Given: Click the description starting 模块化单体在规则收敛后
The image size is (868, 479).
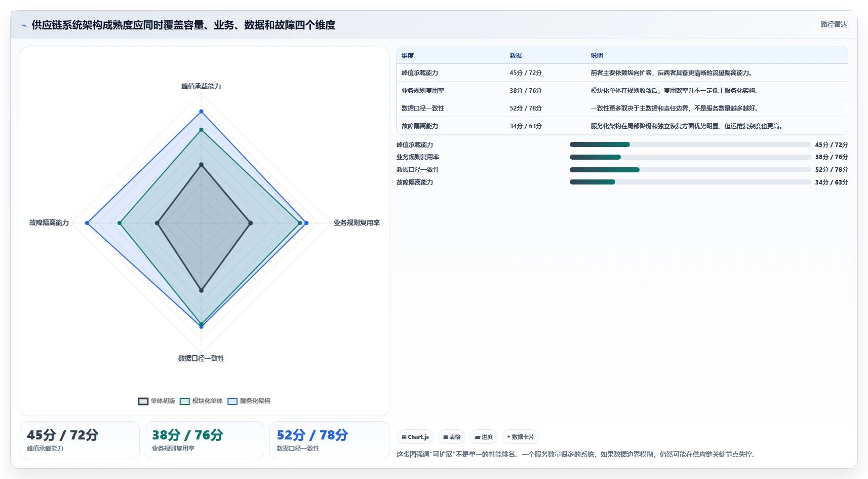Looking at the screenshot, I should click(676, 91).
